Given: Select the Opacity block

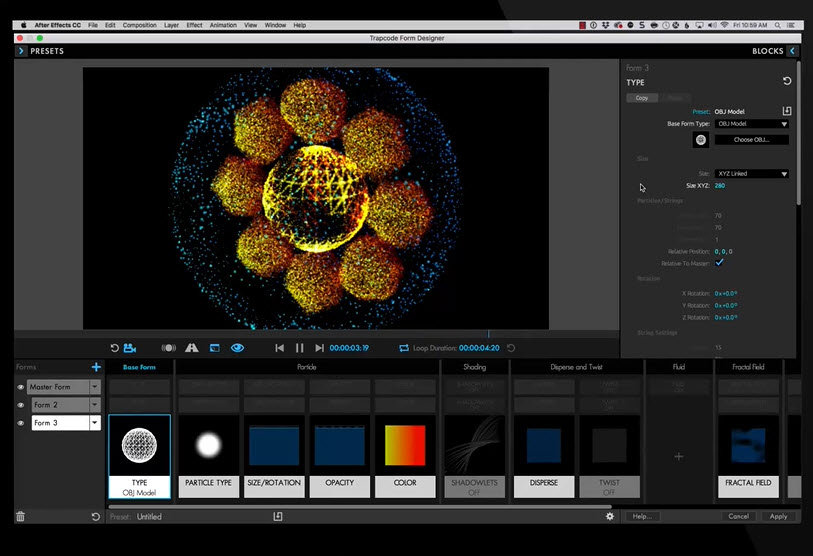Looking at the screenshot, I should [340, 456].
